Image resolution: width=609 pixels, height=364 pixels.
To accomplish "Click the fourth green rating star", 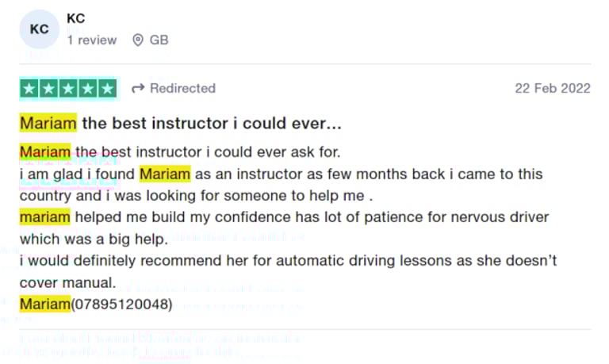I will pos(88,88).
